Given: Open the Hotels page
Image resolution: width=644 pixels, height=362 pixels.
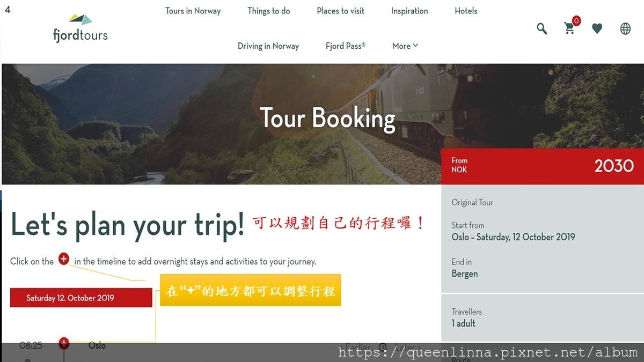Looking at the screenshot, I should coord(466,11).
